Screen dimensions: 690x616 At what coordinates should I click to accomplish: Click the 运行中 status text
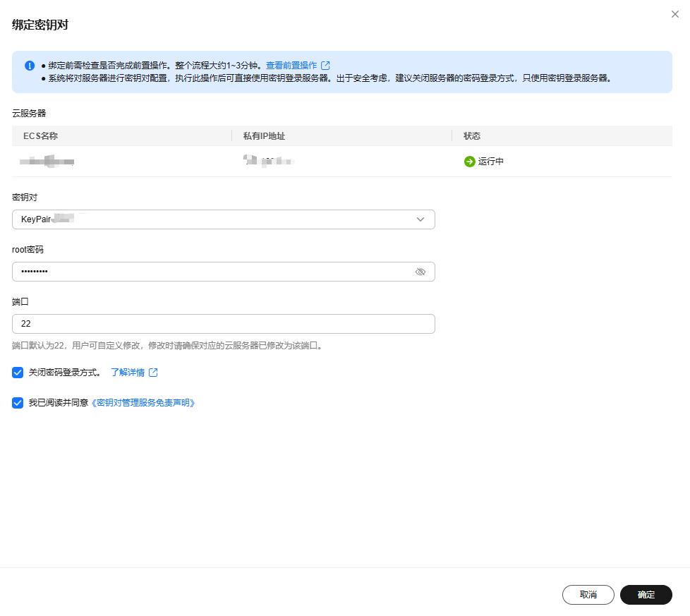click(490, 162)
